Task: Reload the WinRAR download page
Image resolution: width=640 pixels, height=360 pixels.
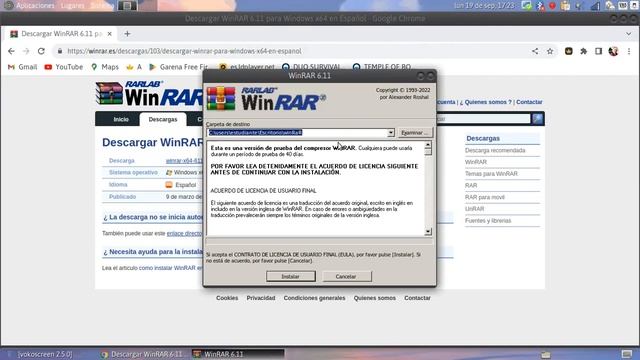Action: point(41,51)
